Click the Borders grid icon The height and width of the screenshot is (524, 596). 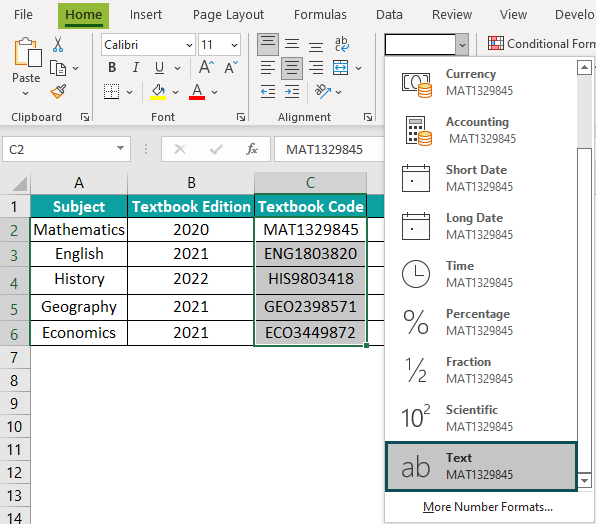(x=111, y=92)
